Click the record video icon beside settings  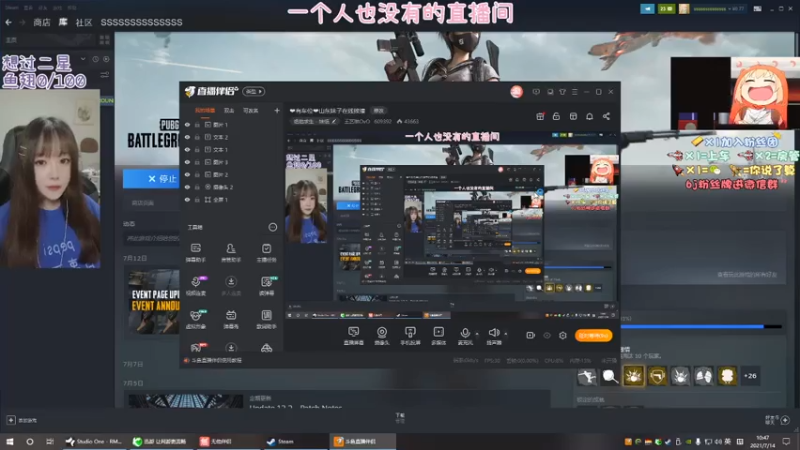[x=531, y=335]
